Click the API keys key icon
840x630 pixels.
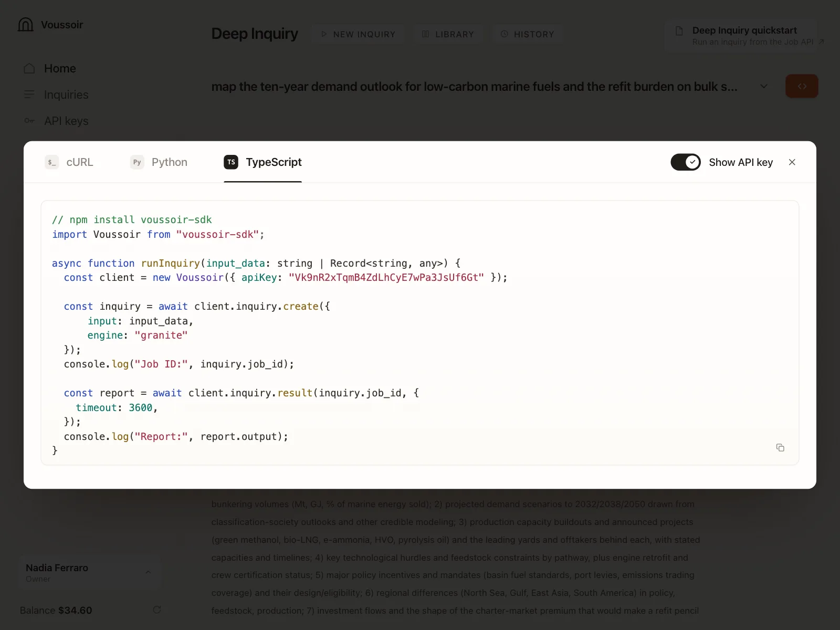coord(29,121)
